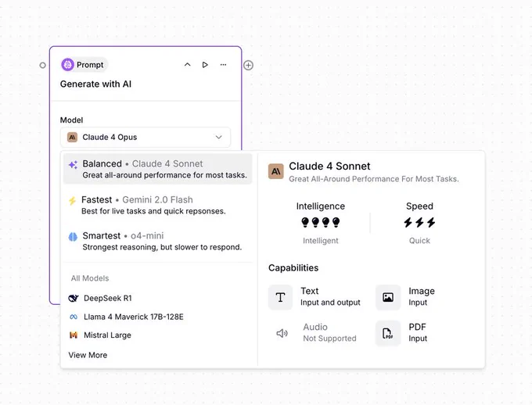Run the Prompt node with the play icon
The image size is (532, 405).
pos(205,64)
